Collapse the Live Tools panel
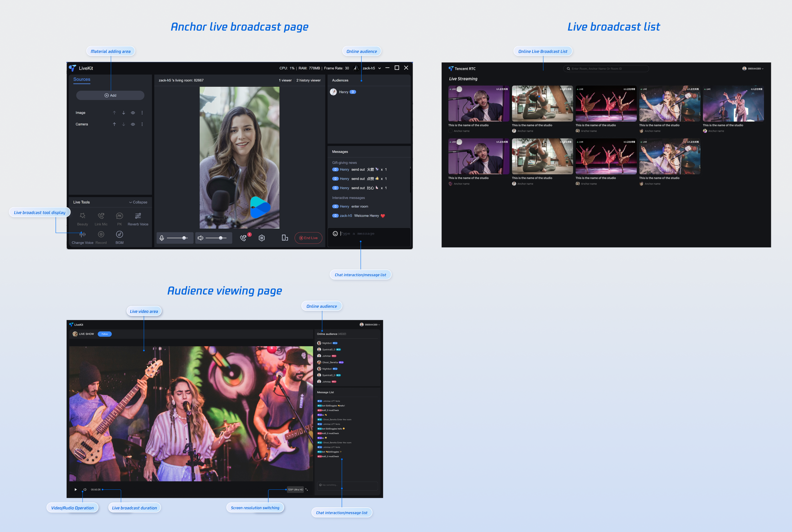The width and height of the screenshot is (792, 532). point(138,202)
